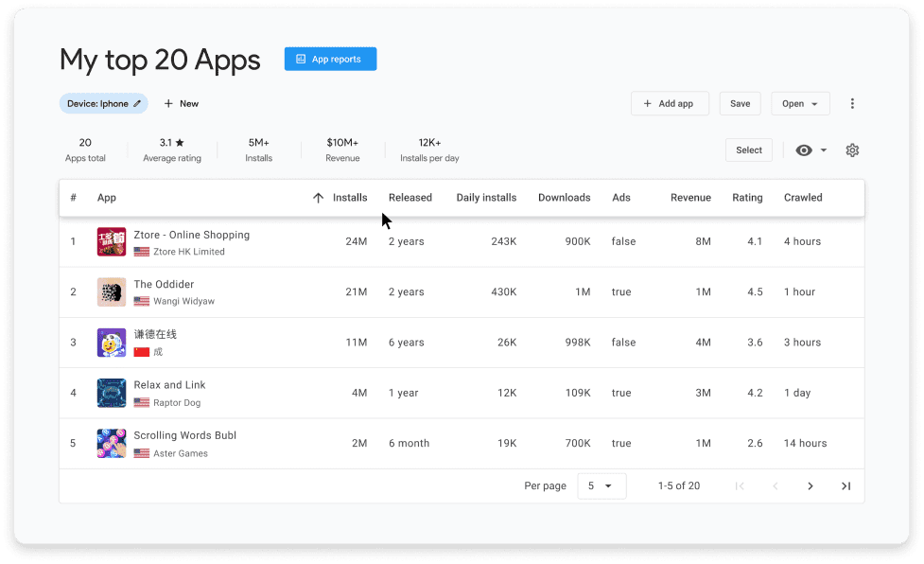Sort by the Revenue column header
This screenshot has height=564, width=924.
(x=690, y=198)
